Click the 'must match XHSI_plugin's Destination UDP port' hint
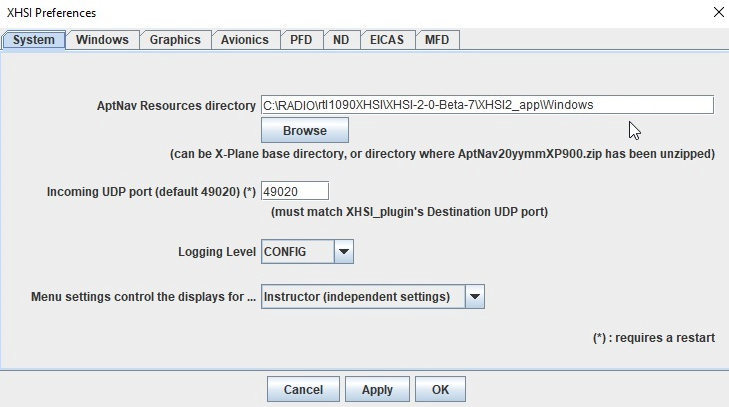 click(x=409, y=212)
